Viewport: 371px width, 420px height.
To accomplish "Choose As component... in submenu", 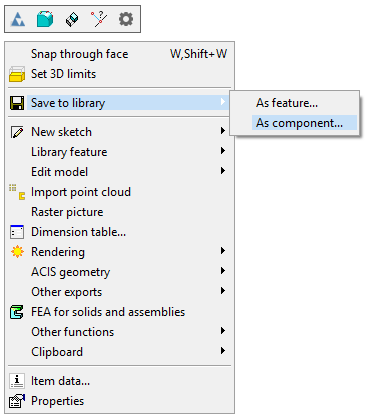I will (294, 123).
